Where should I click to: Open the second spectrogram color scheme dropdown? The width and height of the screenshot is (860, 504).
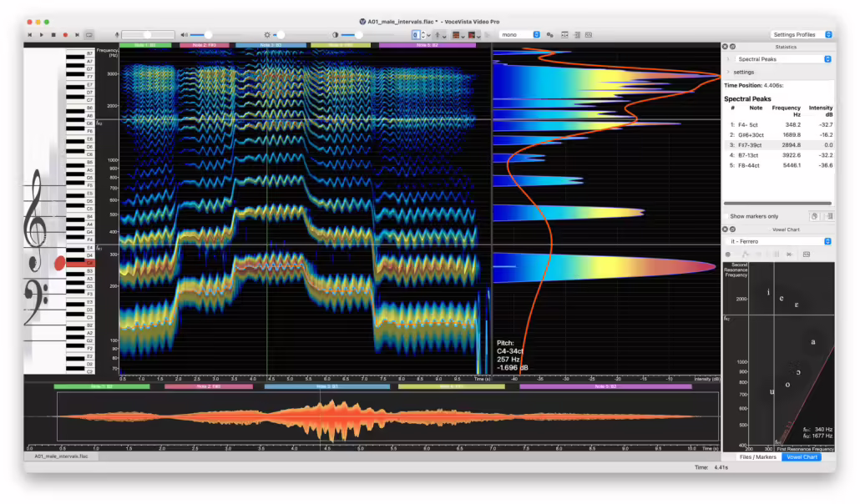tap(474, 35)
